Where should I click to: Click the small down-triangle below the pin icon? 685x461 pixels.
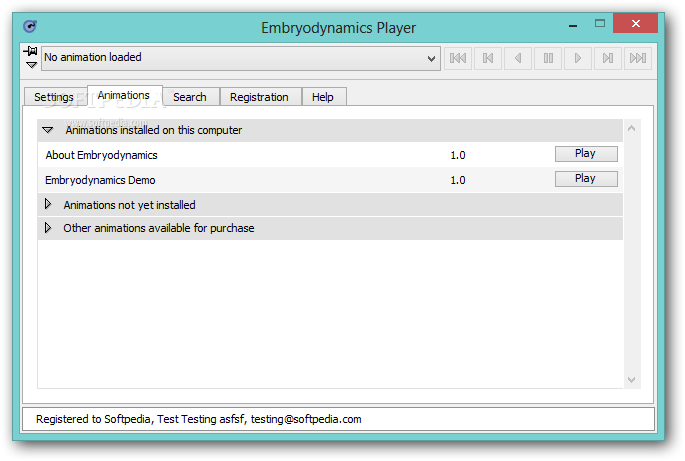[x=31, y=65]
